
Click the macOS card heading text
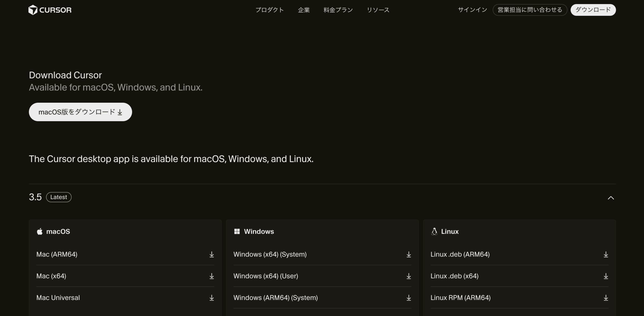tap(58, 232)
